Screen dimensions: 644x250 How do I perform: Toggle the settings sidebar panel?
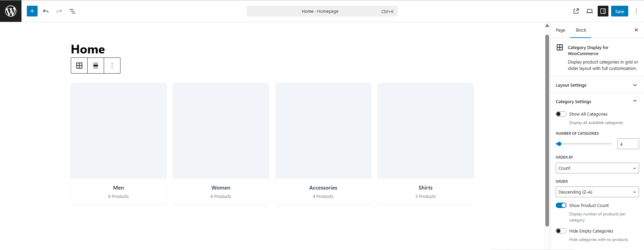pos(603,11)
